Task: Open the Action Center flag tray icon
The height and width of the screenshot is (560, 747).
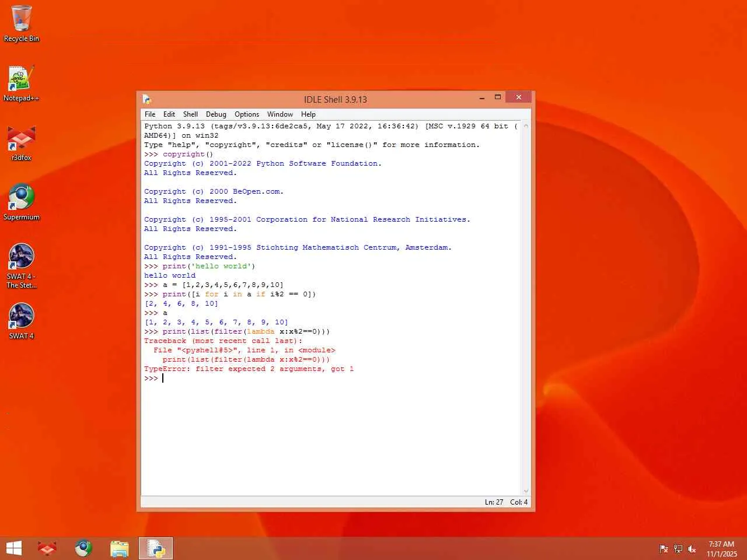Action: click(664, 549)
